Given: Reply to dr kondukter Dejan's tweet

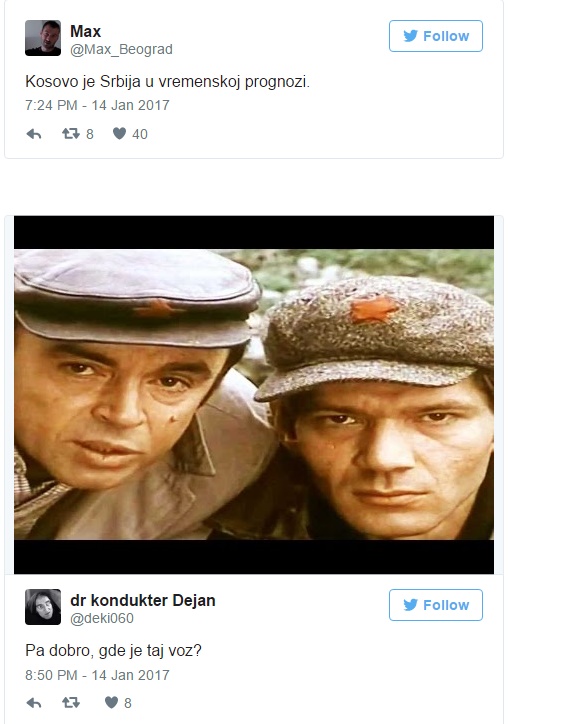Looking at the screenshot, I should click(x=34, y=703).
